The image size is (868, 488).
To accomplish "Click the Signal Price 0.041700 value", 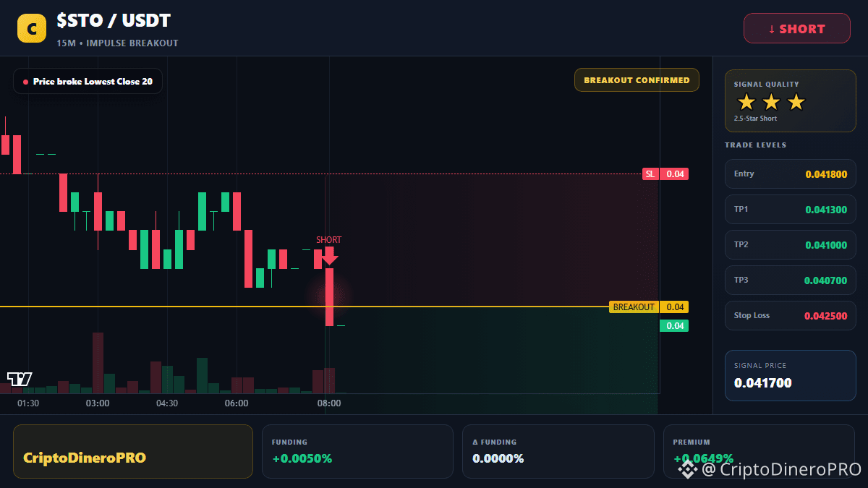I will click(x=763, y=383).
